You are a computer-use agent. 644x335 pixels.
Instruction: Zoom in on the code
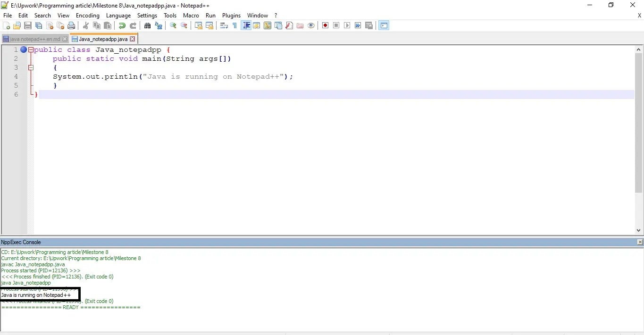(173, 25)
